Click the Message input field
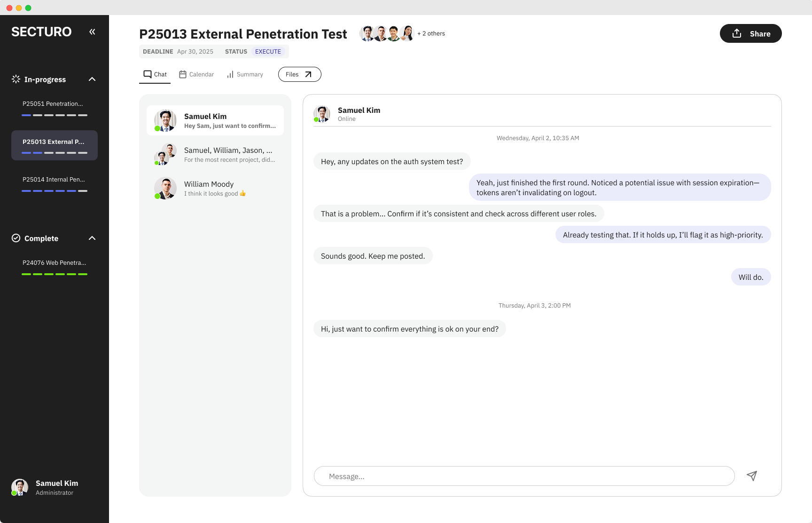 (524, 476)
